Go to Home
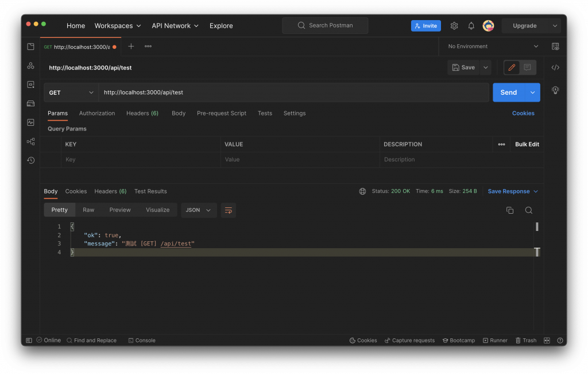588x374 pixels. (76, 25)
